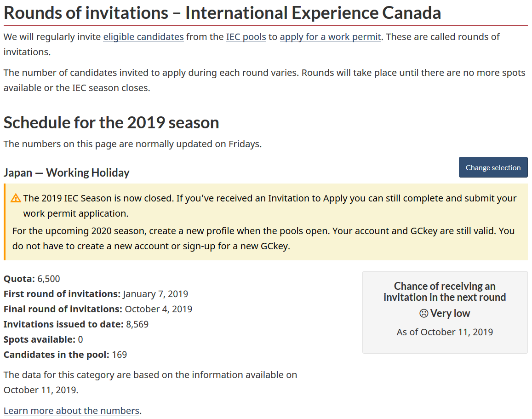The width and height of the screenshot is (532, 419).
Task: Click Learn more about the numbers
Action: pyautogui.click(x=71, y=411)
